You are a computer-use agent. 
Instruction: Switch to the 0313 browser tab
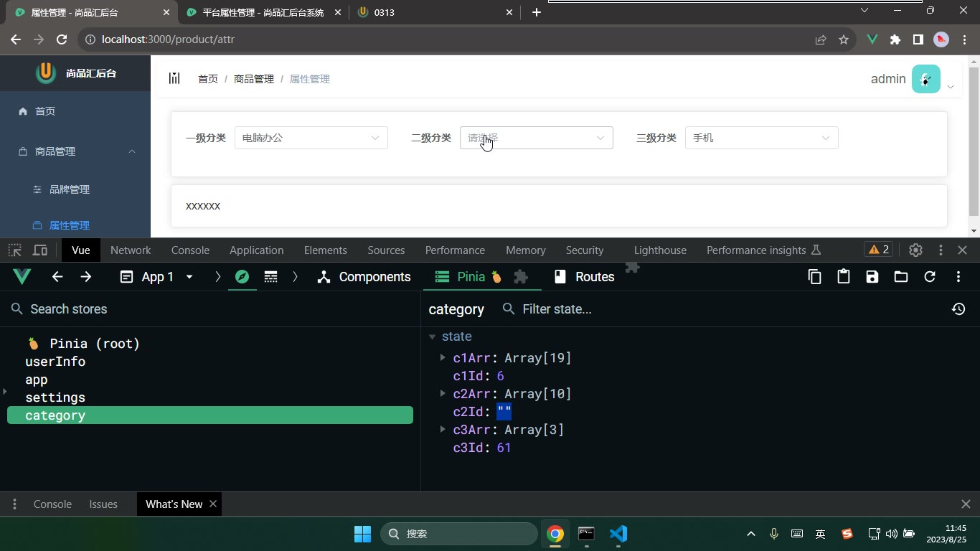[x=435, y=12]
